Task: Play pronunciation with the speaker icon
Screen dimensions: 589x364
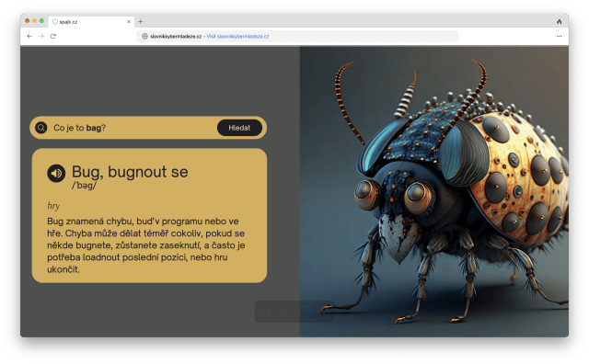Action: tap(56, 173)
